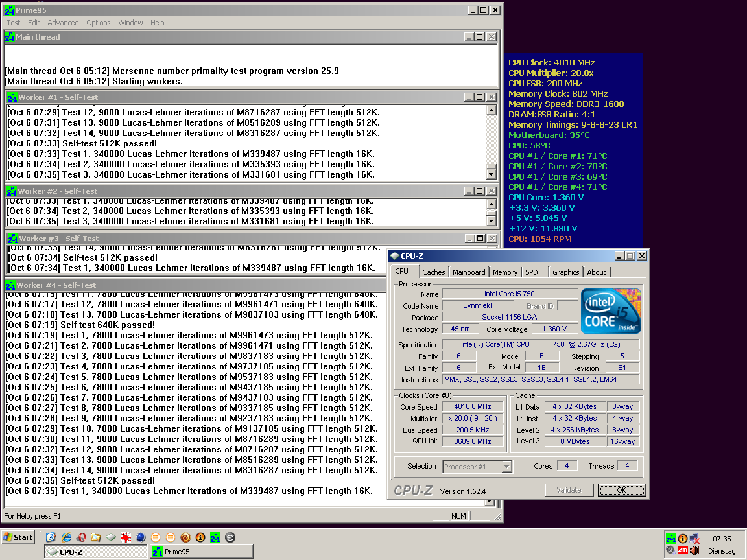Open the Advanced menu in Prime95
Image resolution: width=747 pixels, height=560 pixels.
click(63, 23)
